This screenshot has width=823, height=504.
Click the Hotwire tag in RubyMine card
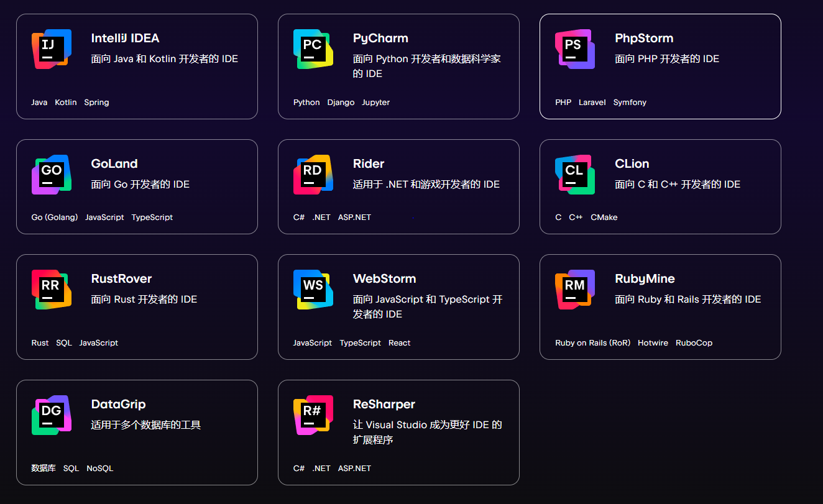653,343
